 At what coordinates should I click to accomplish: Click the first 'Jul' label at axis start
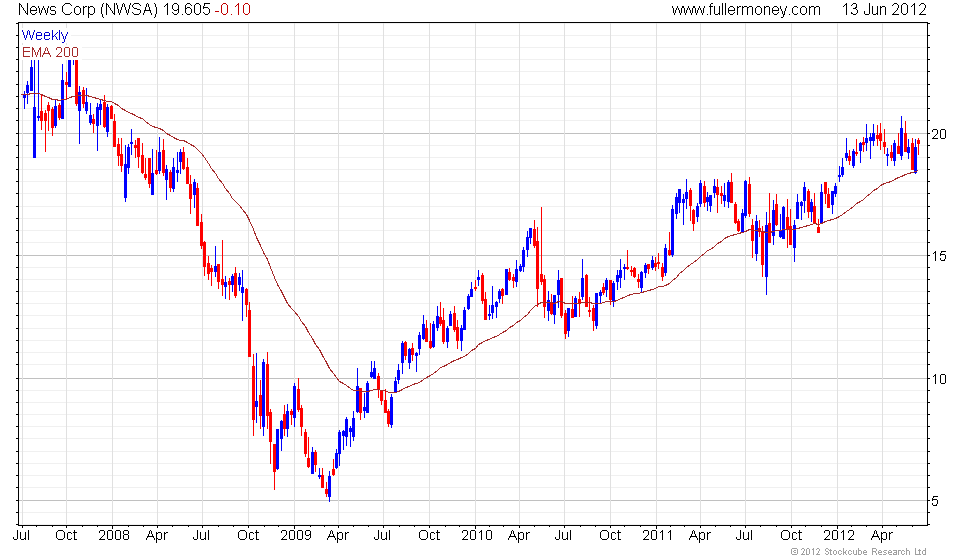21,535
